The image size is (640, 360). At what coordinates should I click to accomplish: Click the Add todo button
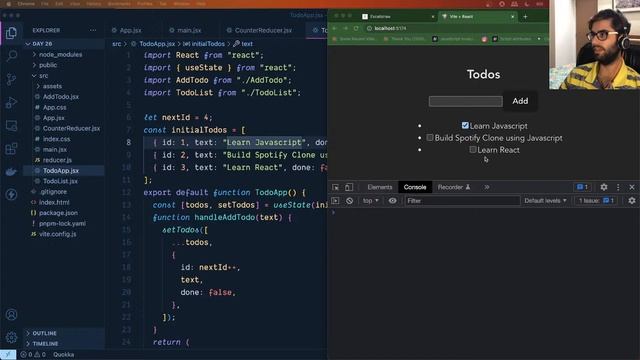point(520,101)
